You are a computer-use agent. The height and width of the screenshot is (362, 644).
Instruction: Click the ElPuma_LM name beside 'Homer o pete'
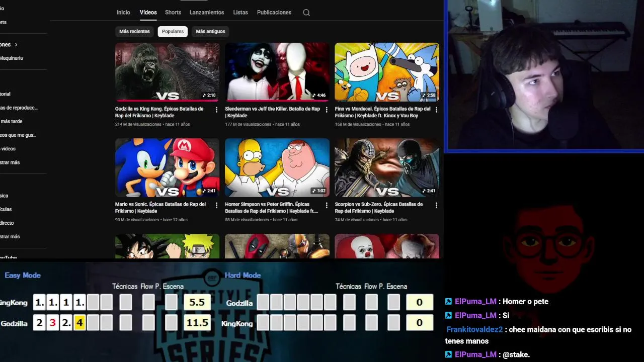[x=475, y=302]
